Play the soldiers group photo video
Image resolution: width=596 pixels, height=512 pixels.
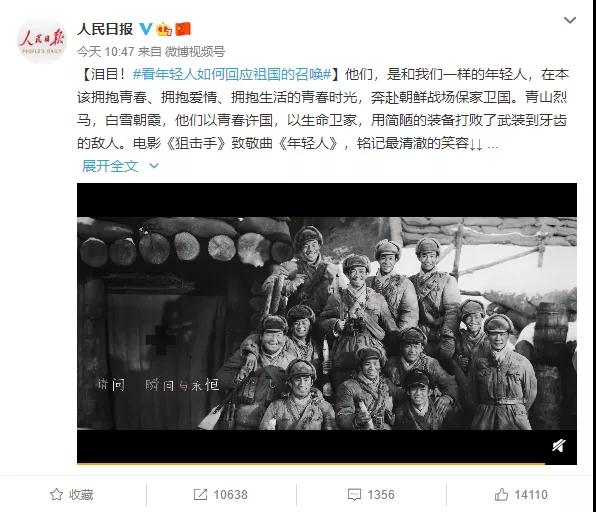tap(327, 323)
